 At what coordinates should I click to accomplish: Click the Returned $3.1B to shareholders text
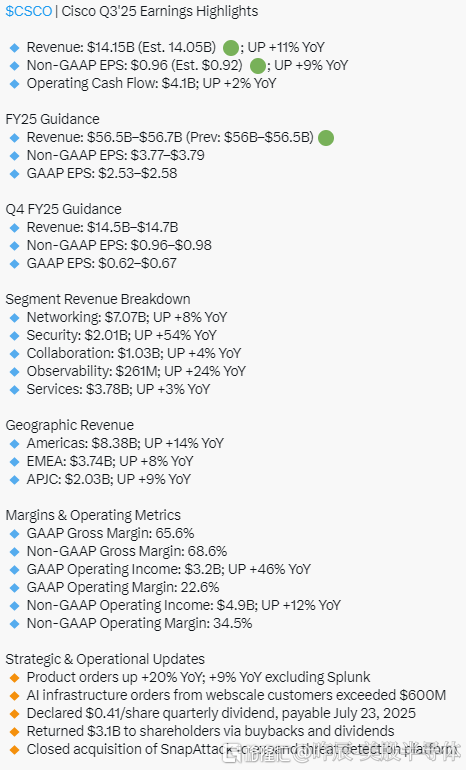tap(210, 731)
